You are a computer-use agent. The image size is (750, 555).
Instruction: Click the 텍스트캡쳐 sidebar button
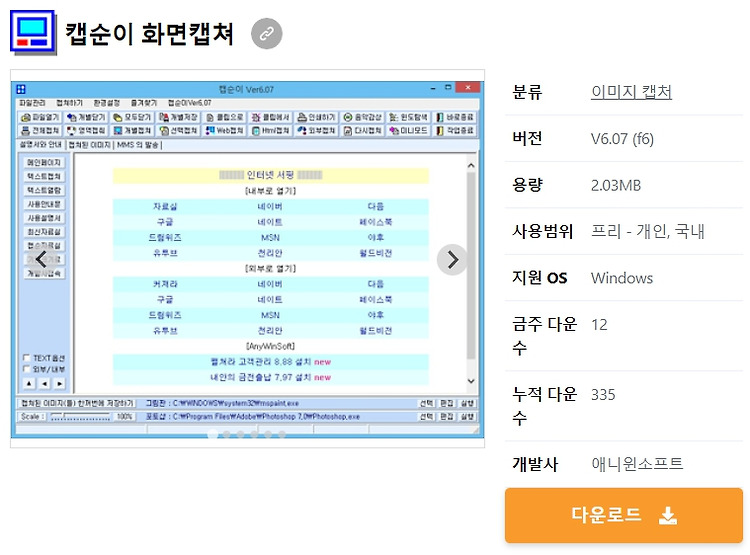tap(44, 177)
